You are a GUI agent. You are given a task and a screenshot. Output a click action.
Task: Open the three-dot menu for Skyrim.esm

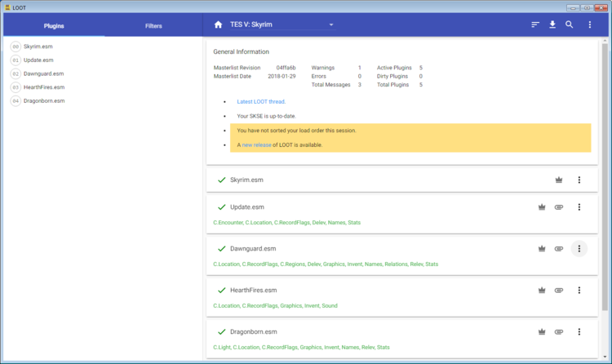click(579, 180)
